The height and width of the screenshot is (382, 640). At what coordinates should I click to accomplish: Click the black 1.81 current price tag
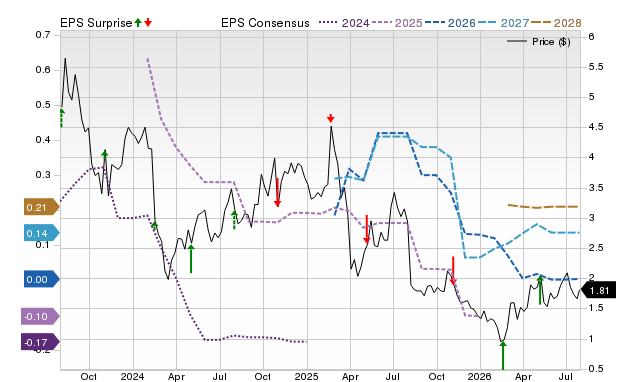point(598,291)
